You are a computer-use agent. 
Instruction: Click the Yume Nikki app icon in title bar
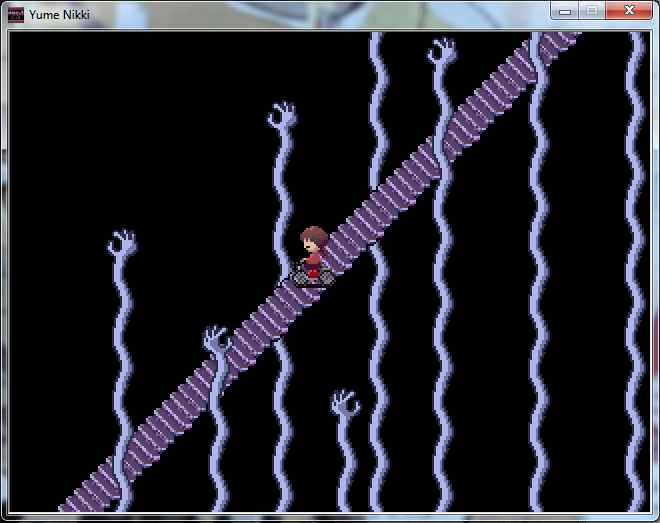[16, 15]
